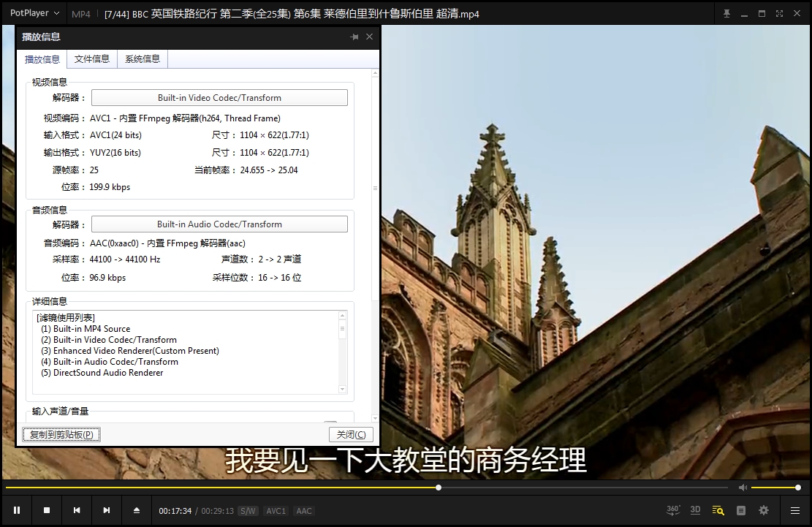The width and height of the screenshot is (812, 527).
Task: Toggle 360 degree video mode
Action: coord(672,510)
